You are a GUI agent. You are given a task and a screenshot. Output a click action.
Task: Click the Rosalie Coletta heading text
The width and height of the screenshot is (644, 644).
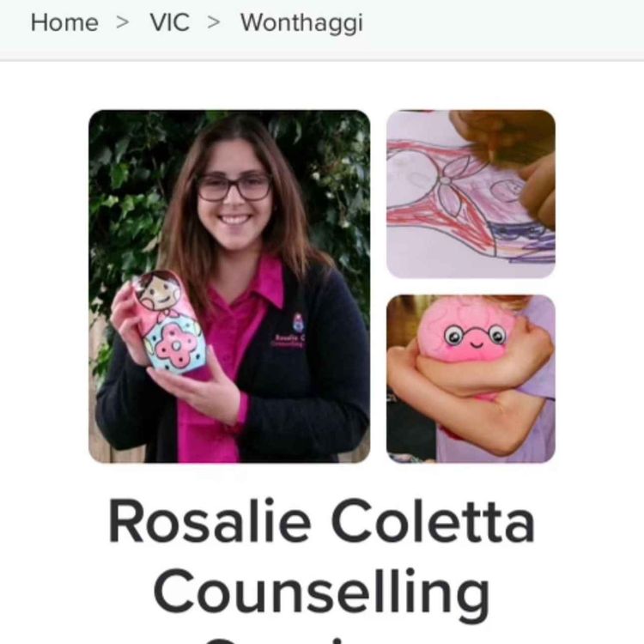coord(322,521)
